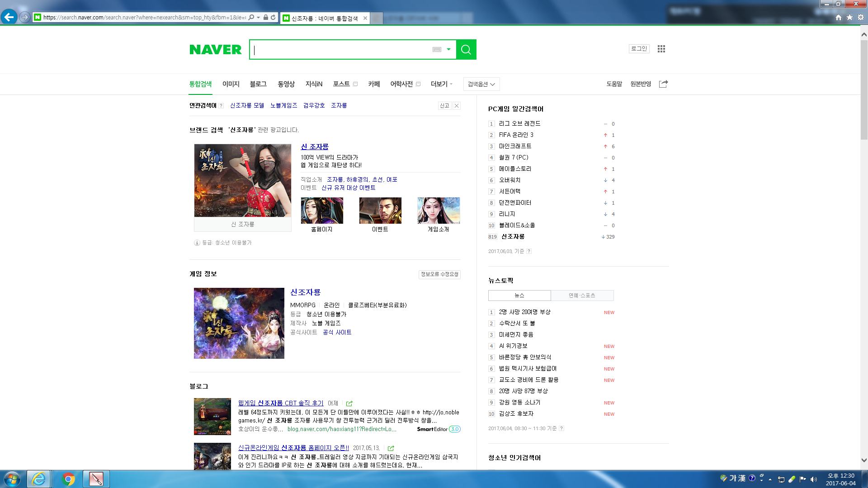Launch Chrome from the taskbar
The width and height of the screenshot is (868, 488).
point(68,479)
